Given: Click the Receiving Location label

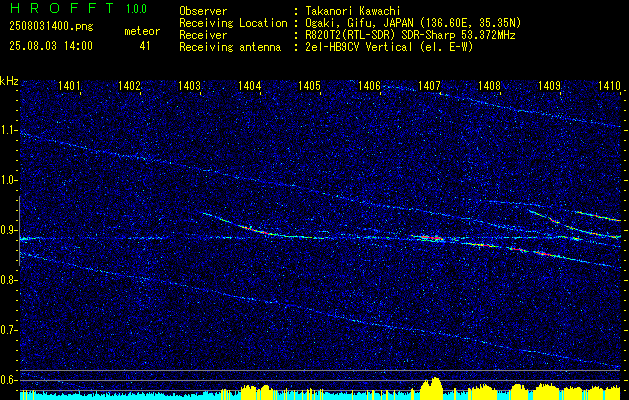Looking at the screenshot, I should tap(233, 23).
